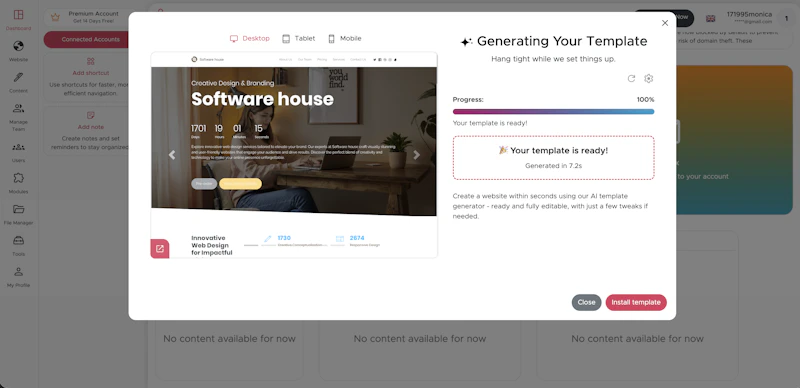The image size is (800, 388).
Task: Click the template progress bar
Action: [554, 111]
